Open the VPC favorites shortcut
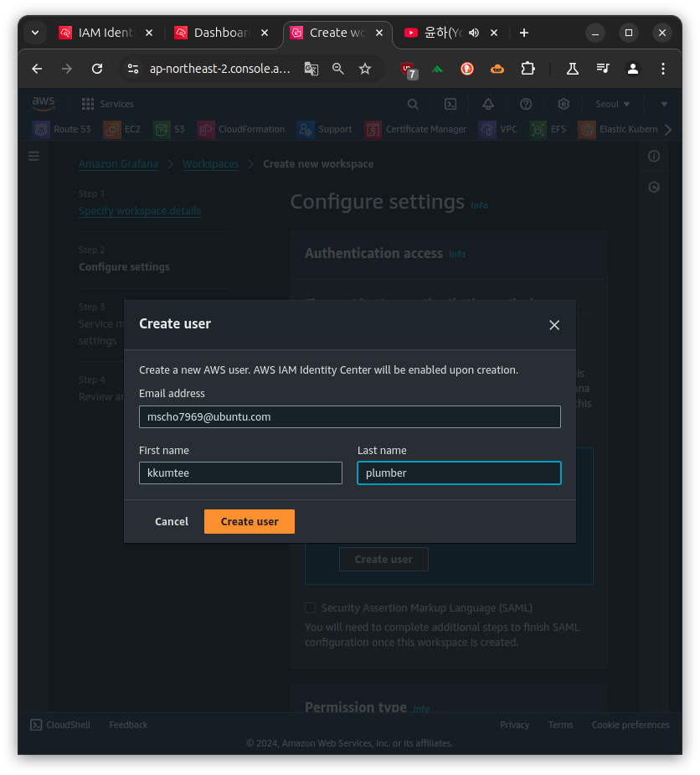700x775 pixels. pyautogui.click(x=498, y=129)
